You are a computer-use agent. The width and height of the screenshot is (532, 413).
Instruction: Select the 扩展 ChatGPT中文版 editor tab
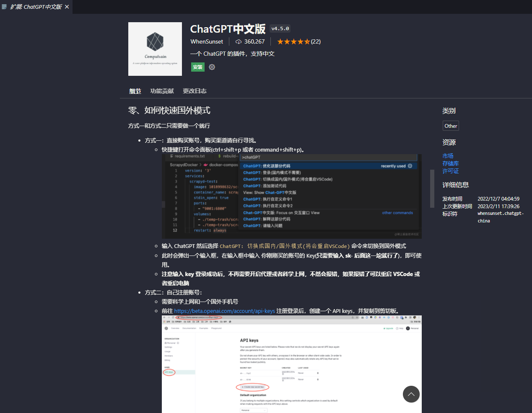click(x=36, y=7)
